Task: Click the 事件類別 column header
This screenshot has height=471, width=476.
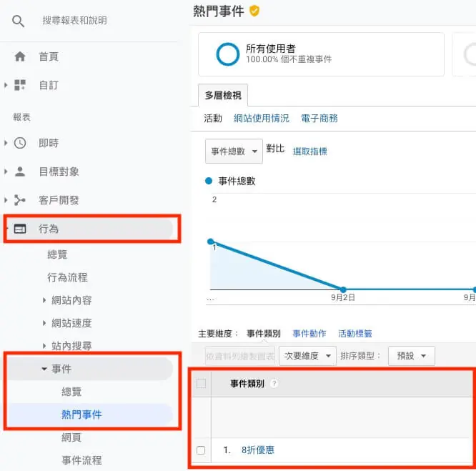Action: [247, 384]
